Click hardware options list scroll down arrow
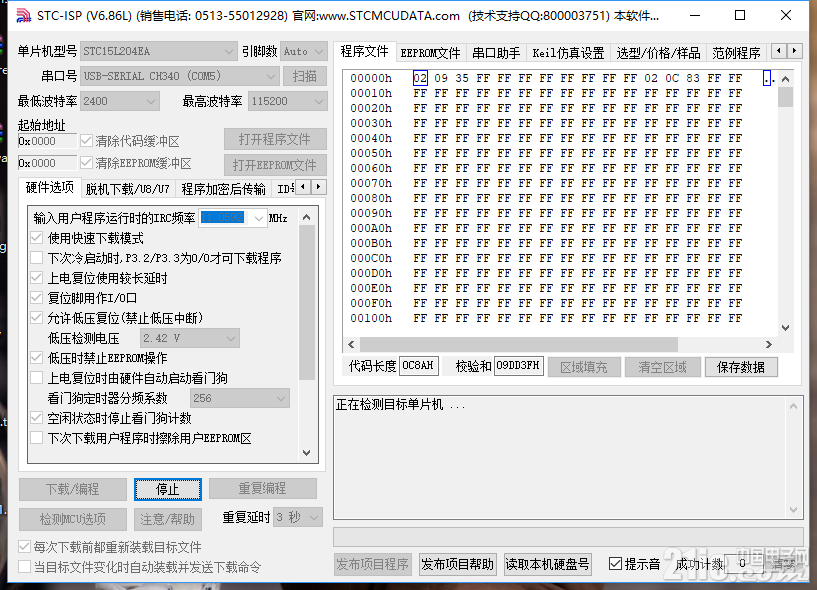817x590 pixels. [x=306, y=452]
